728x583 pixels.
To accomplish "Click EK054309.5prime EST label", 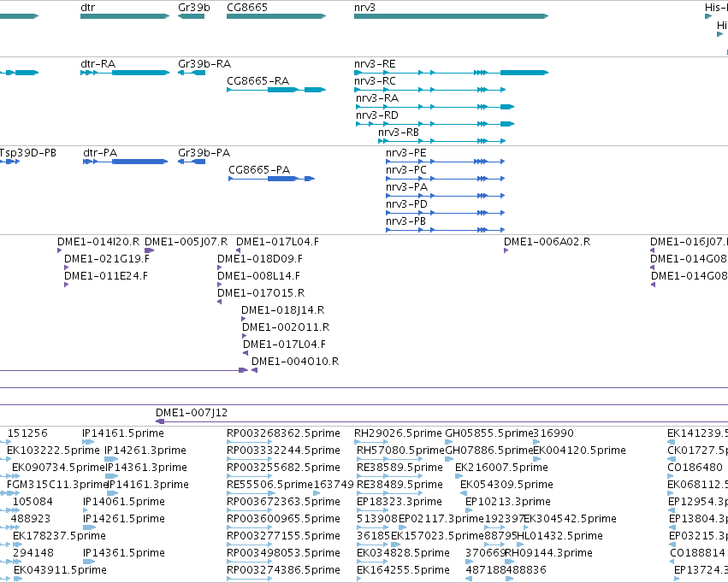I will coord(506,486).
